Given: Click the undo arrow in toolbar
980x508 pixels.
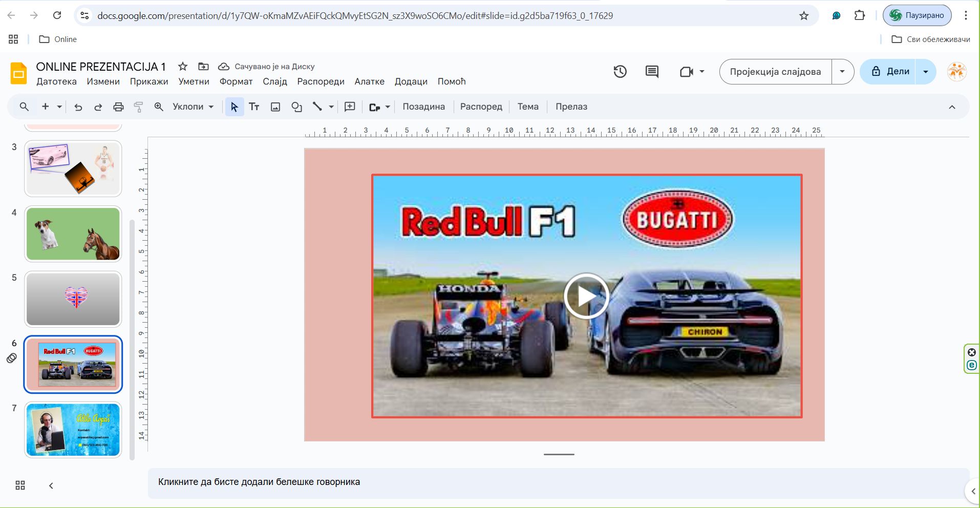Looking at the screenshot, I should pos(78,107).
